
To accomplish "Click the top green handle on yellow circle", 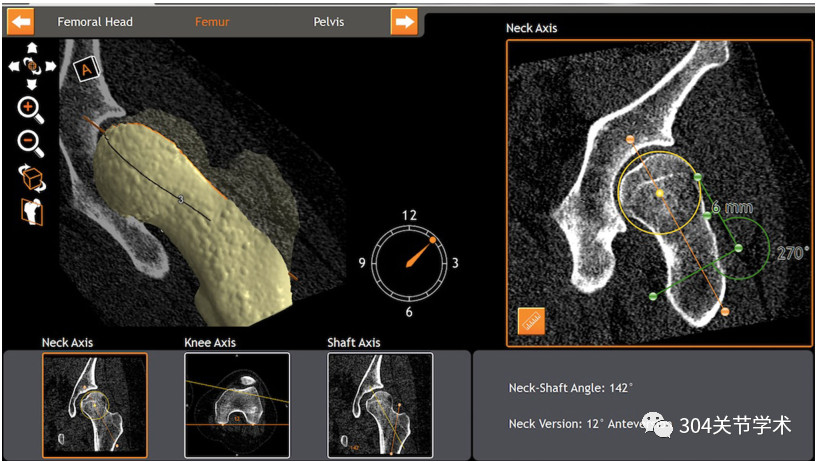I will pyautogui.click(x=698, y=177).
